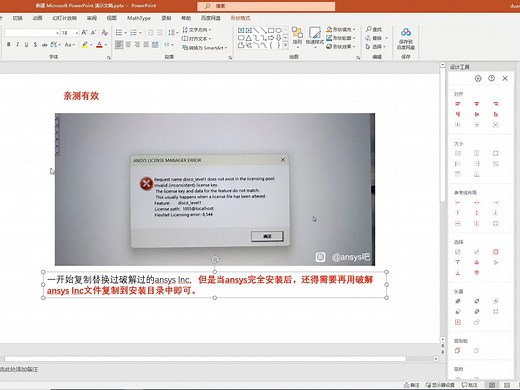Screen dimensions: 520x390
Task: Switch to 动画 Animations tab
Action: pyautogui.click(x=37, y=18)
